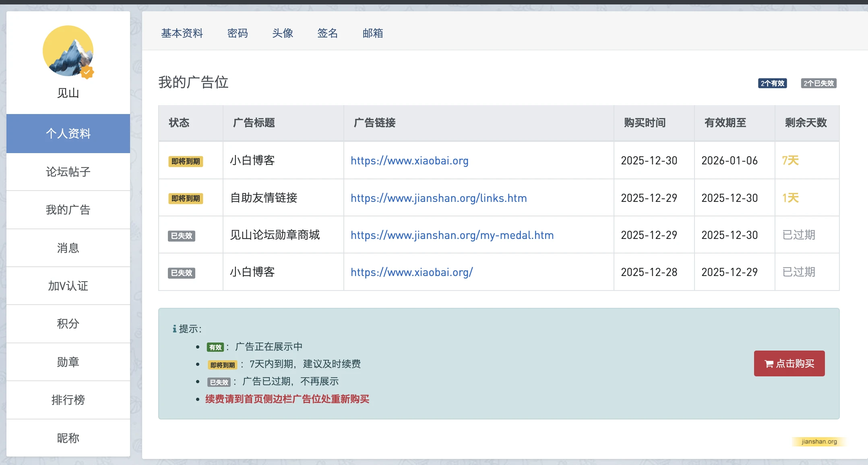The height and width of the screenshot is (465, 868).
Task: Click the shopping cart icon in 点击购买
Action: [x=769, y=364]
